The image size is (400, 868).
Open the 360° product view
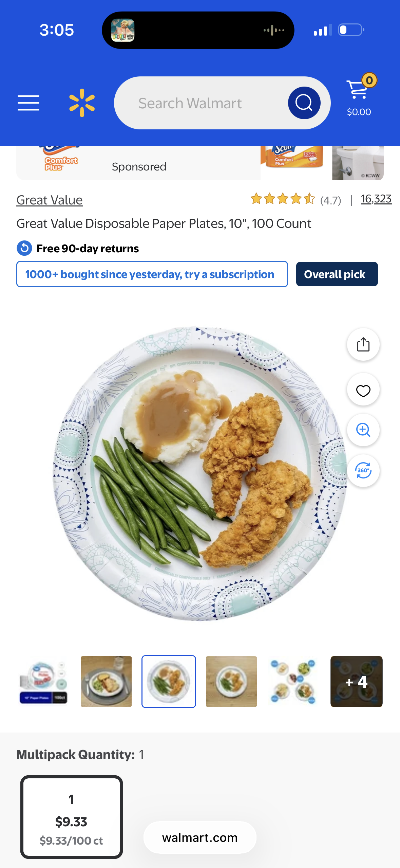(x=363, y=471)
